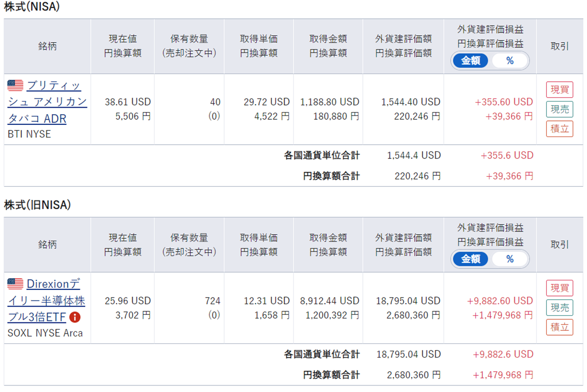
Task: Select % toggle in 株式(旧NISA) table
Action: (x=510, y=259)
